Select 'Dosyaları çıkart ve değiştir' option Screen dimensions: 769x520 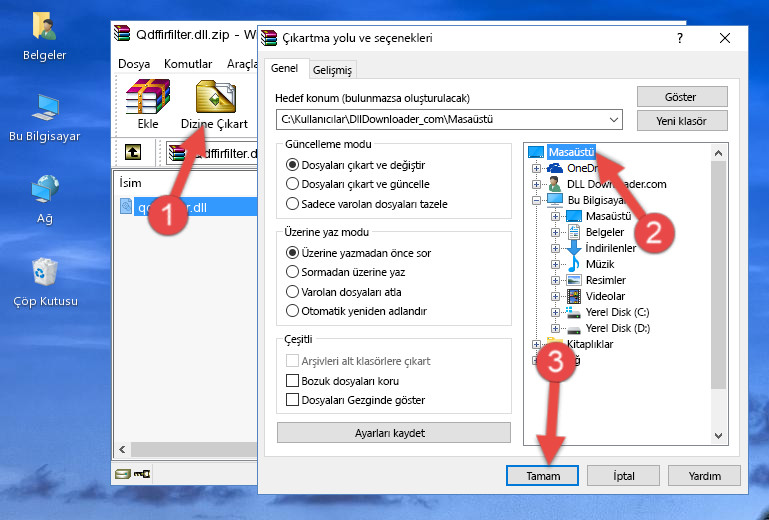click(292, 165)
